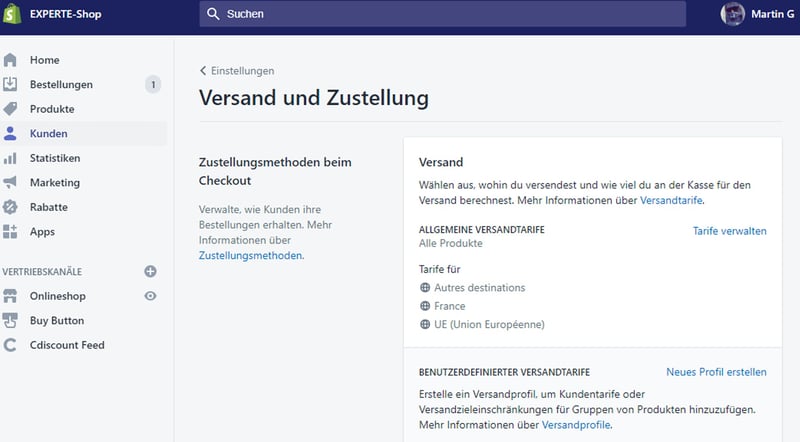Image resolution: width=800 pixels, height=442 pixels.
Task: Click the Rabatte discount badge icon
Action: tap(11, 207)
